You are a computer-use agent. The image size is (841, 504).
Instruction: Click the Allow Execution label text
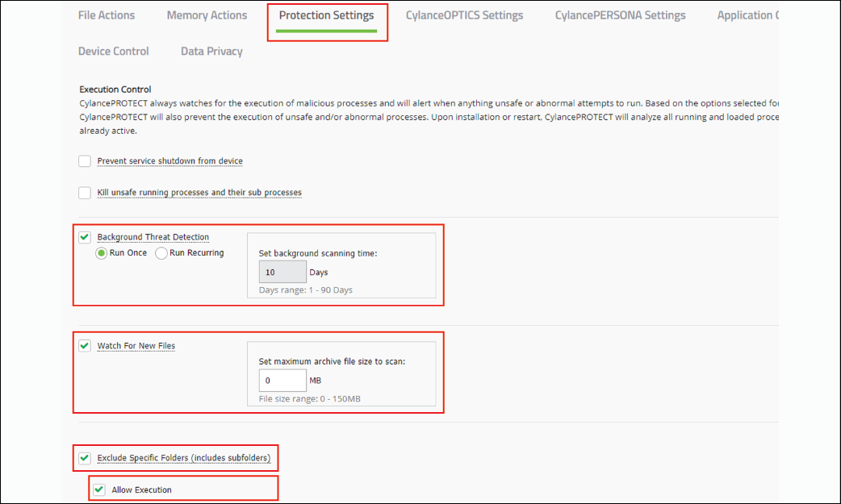[x=141, y=489]
